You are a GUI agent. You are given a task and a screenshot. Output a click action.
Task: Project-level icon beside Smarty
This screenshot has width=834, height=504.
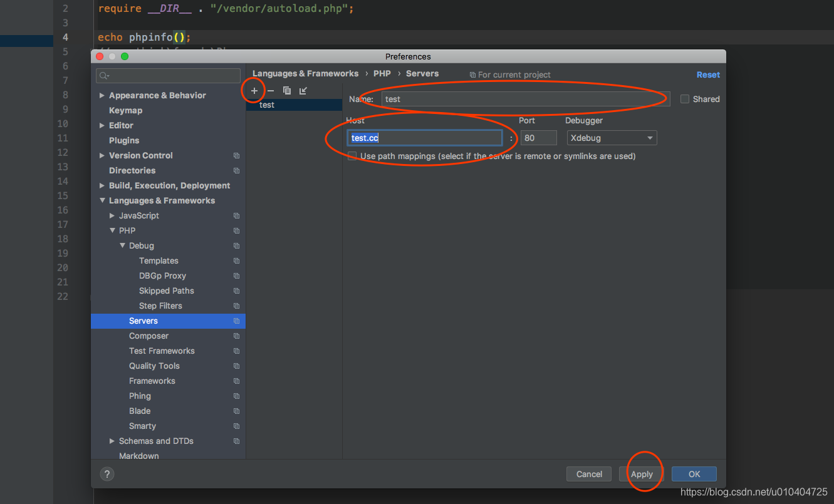[x=236, y=426]
